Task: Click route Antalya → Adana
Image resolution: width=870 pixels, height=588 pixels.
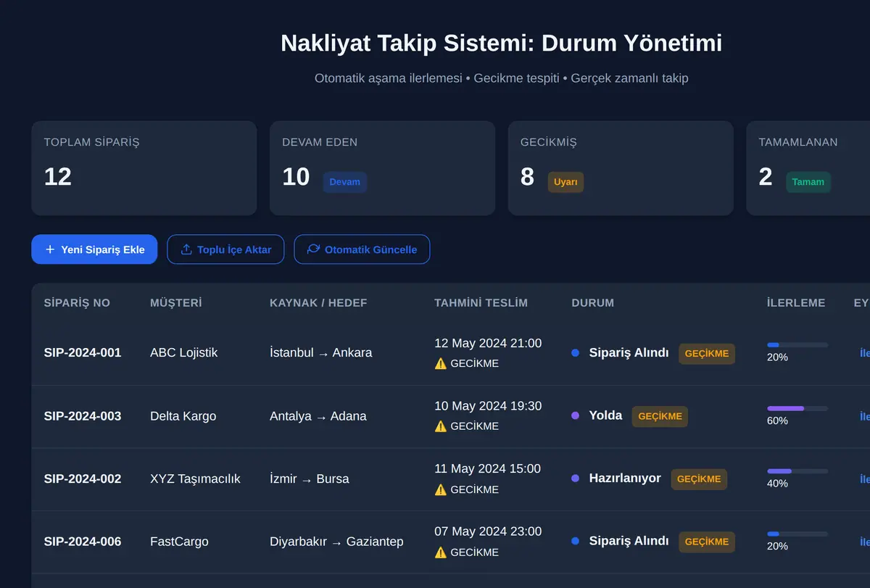Action: pos(318,416)
